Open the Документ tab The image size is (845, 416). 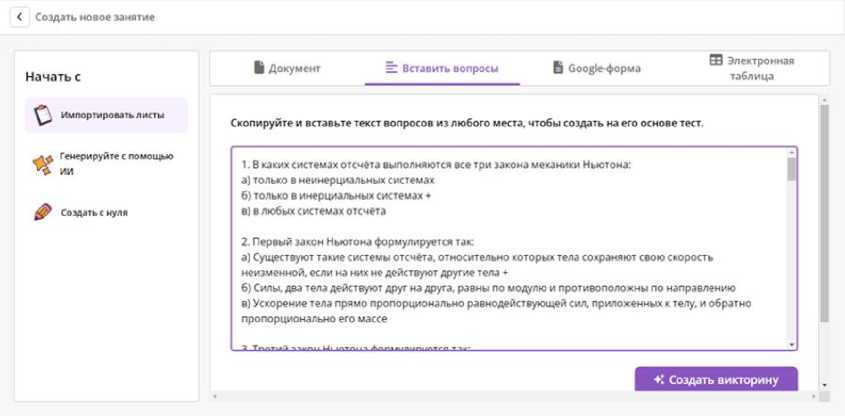pyautogui.click(x=287, y=68)
